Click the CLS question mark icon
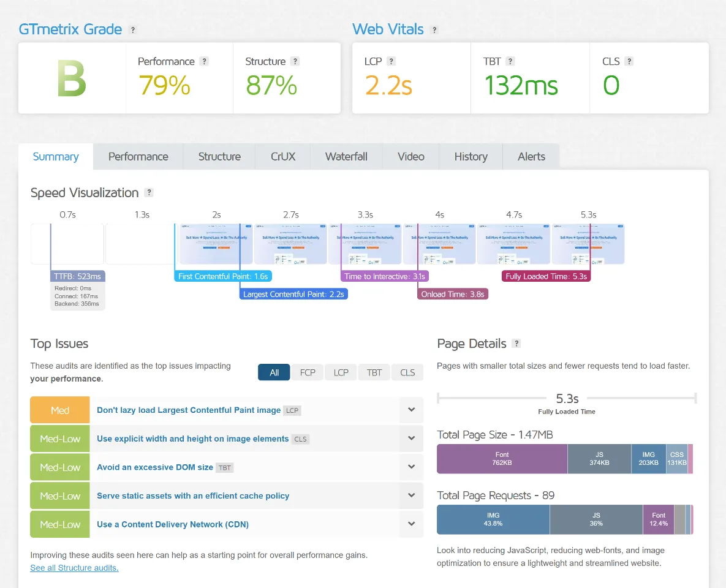This screenshot has width=726, height=588. (629, 61)
